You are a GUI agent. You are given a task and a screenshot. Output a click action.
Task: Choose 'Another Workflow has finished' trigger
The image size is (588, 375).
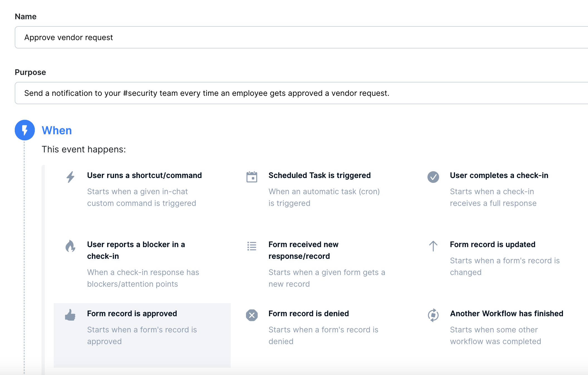tap(507, 313)
